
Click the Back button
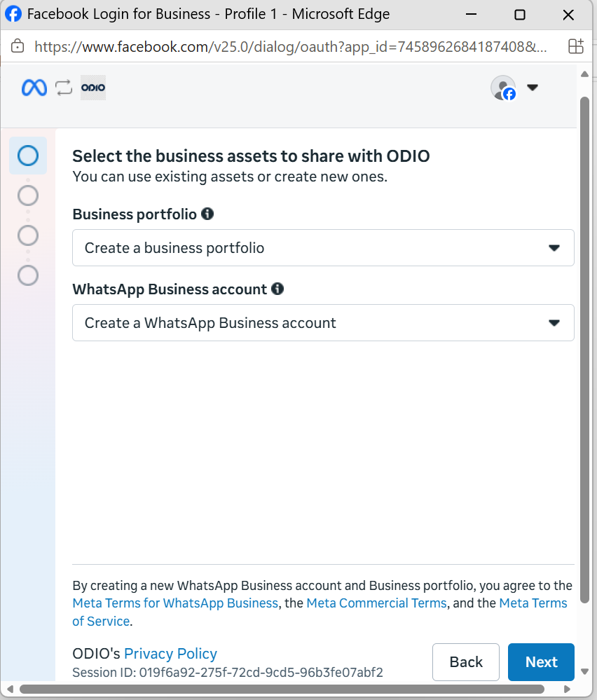click(466, 662)
